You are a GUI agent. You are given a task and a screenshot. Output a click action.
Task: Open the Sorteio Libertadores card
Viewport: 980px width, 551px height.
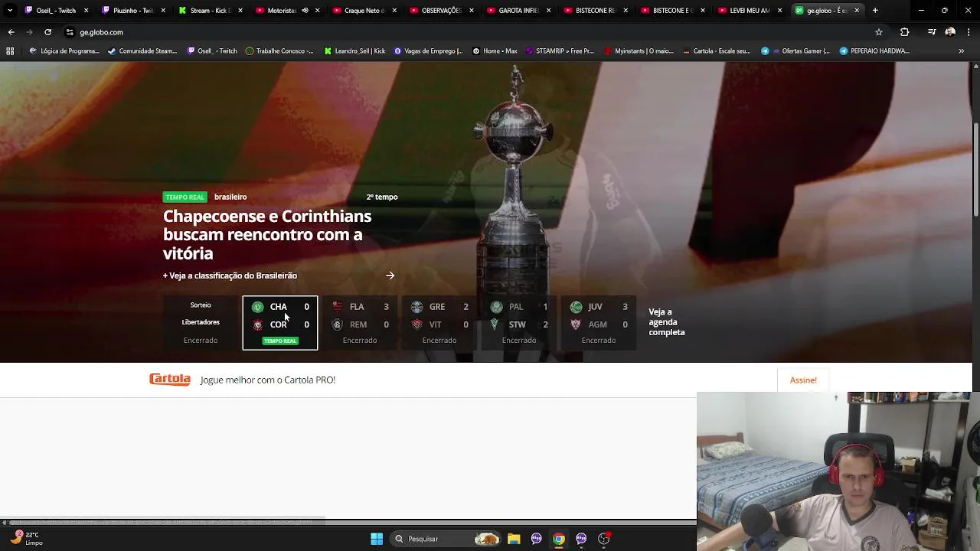pyautogui.click(x=201, y=323)
